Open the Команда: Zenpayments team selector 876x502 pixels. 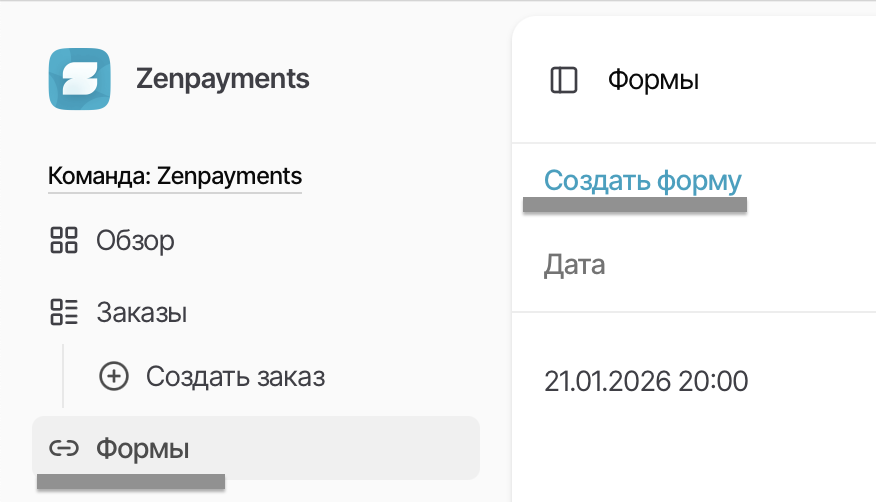[x=175, y=177]
